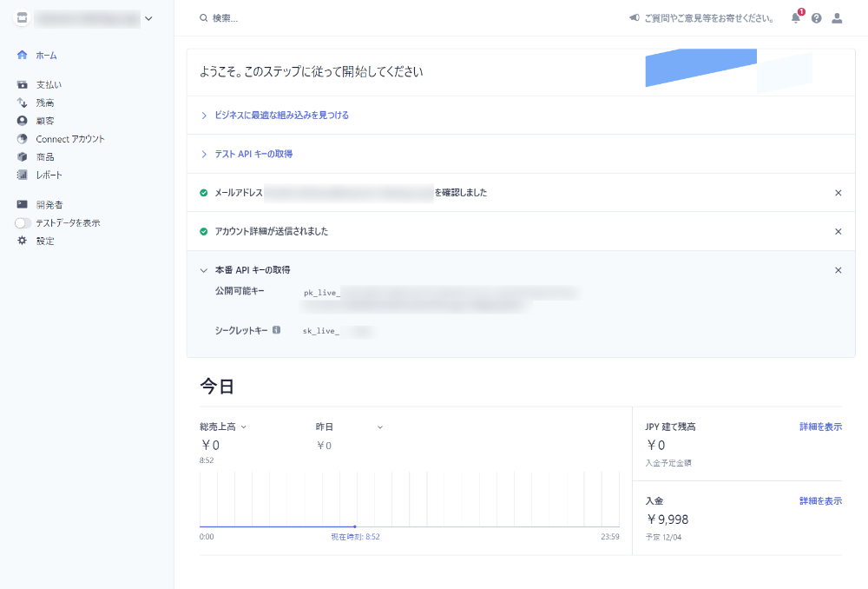Open ビジネスに最適な組み込みを見つける link
868x589 pixels.
point(282,116)
